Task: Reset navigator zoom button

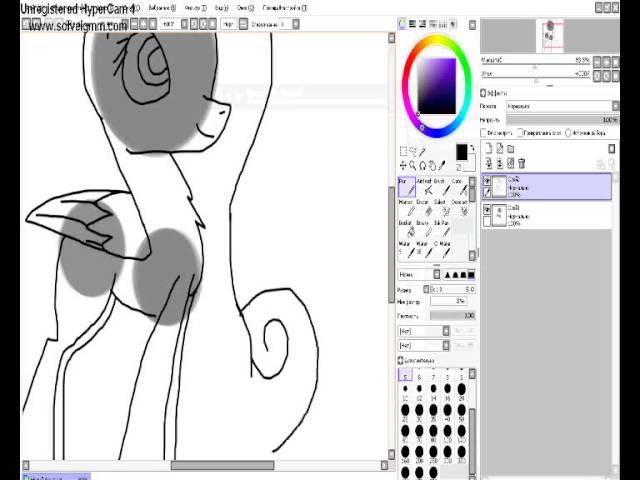Action: [x=616, y=62]
